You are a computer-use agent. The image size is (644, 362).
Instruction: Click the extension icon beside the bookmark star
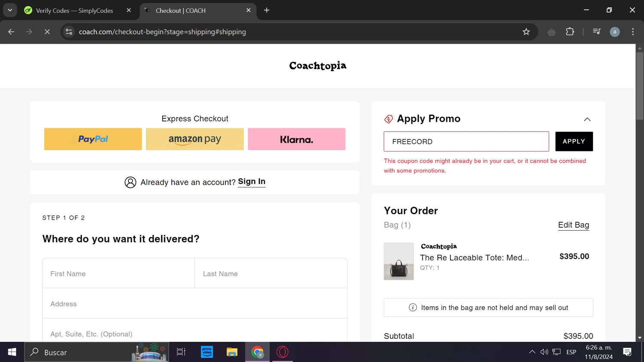click(552, 32)
